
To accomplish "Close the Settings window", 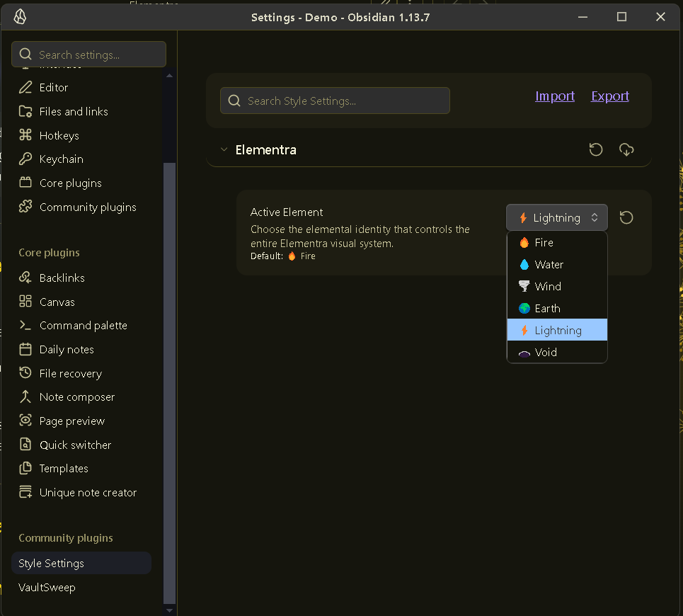I will [660, 17].
